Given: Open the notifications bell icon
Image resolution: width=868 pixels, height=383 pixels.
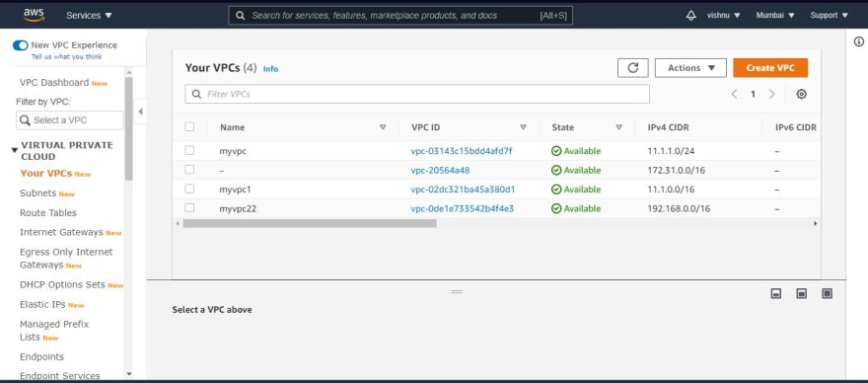Looking at the screenshot, I should (x=690, y=16).
